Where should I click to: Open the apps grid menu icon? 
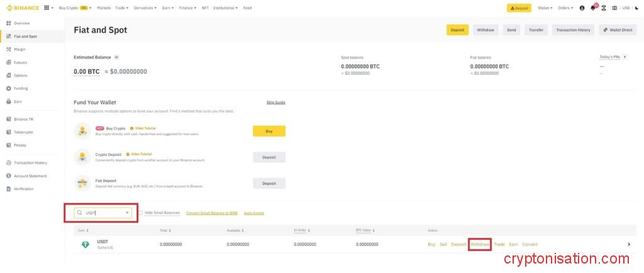click(48, 8)
